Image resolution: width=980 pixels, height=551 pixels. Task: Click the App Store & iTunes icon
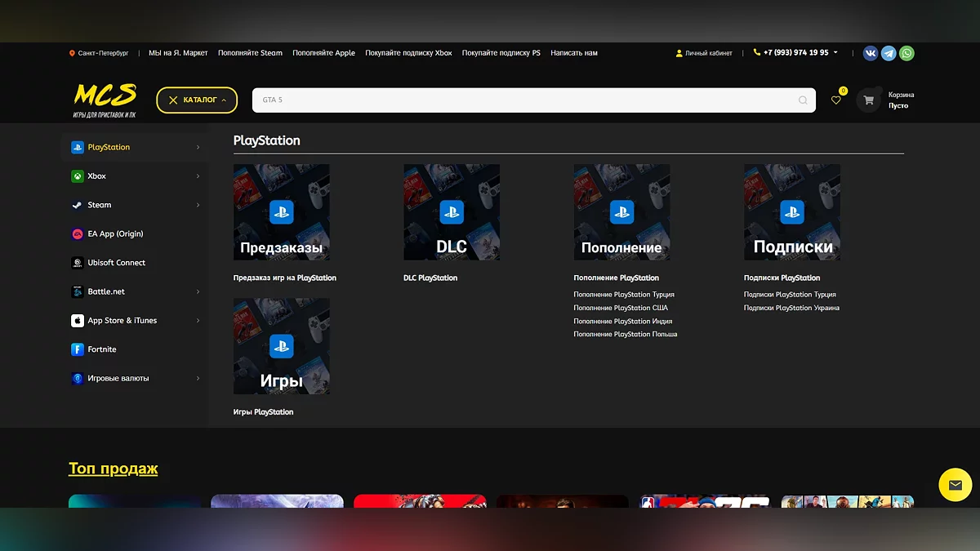[x=77, y=321]
